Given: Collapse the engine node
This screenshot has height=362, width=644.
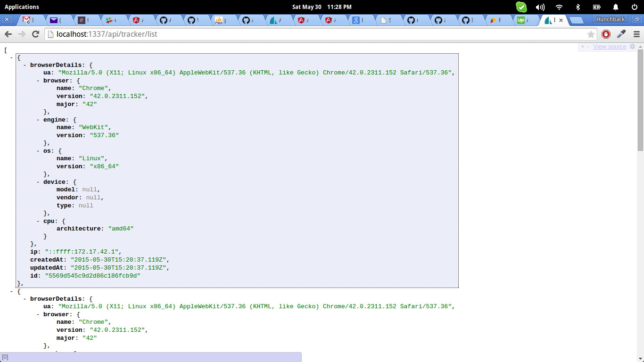Looking at the screenshot, I should coord(38,120).
